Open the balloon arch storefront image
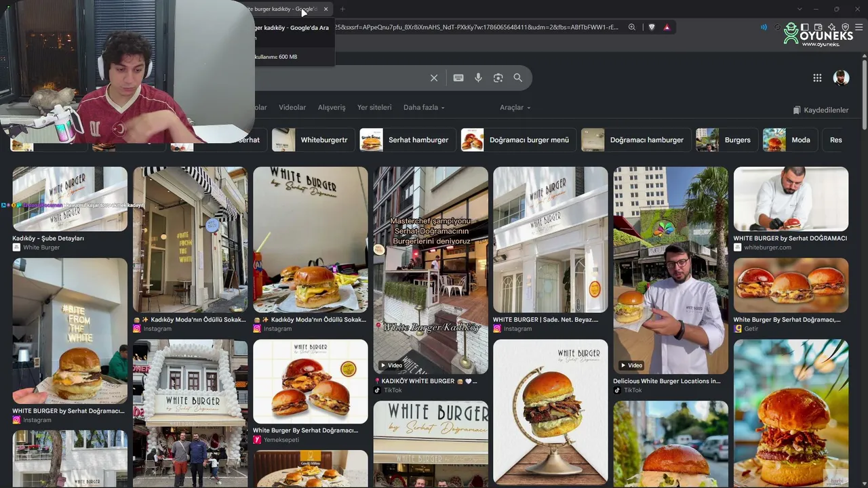Viewport: 868px width, 488px height. [191, 413]
